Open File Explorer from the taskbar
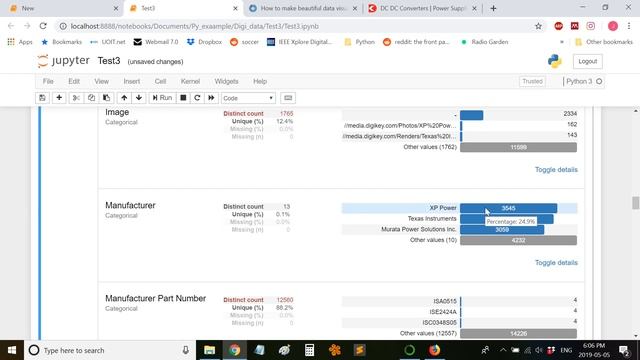 click(x=209, y=350)
